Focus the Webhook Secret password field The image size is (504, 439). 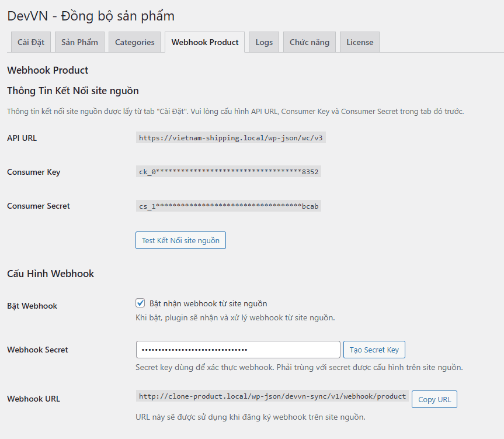coord(238,350)
